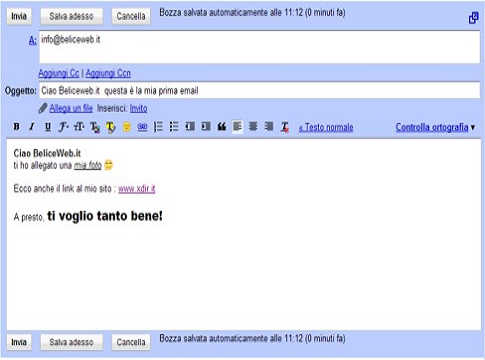Apply italic formatting
This screenshot has height=360, width=485.
tap(32, 127)
